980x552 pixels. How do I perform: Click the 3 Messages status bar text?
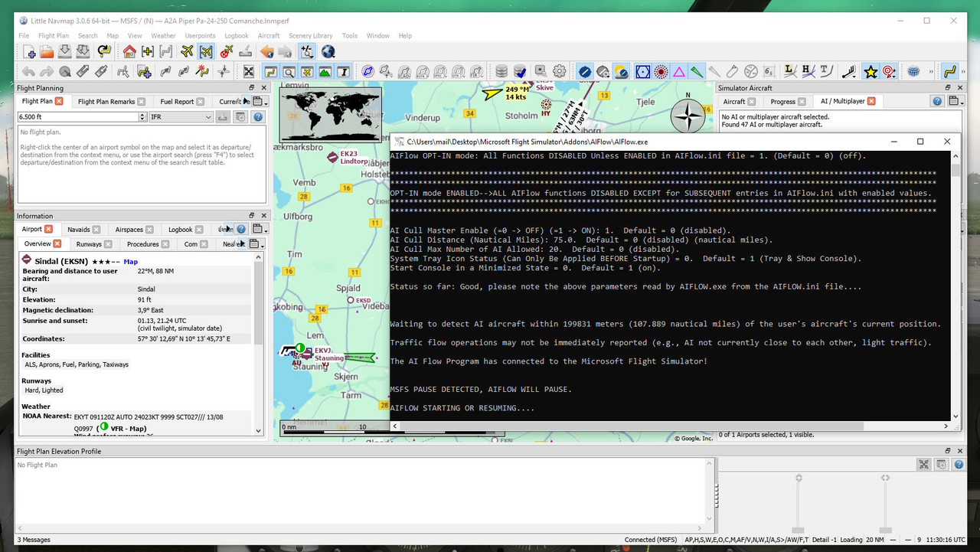[34, 540]
